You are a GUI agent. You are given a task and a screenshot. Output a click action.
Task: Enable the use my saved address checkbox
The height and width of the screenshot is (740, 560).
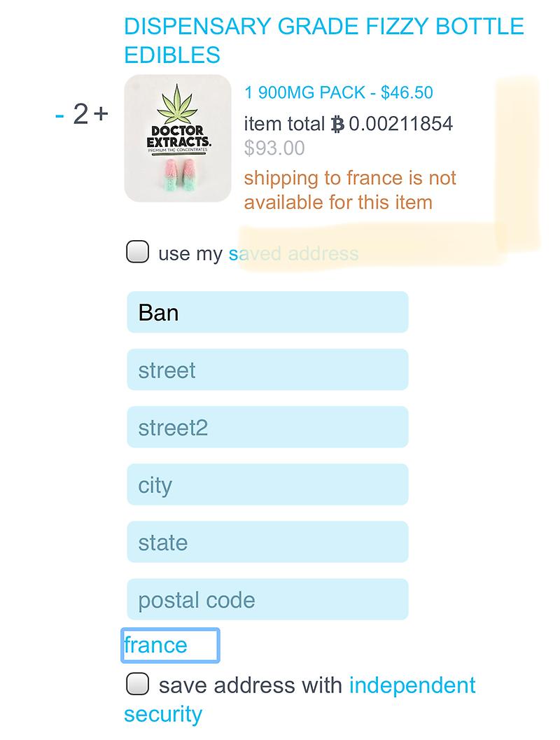[x=137, y=252]
